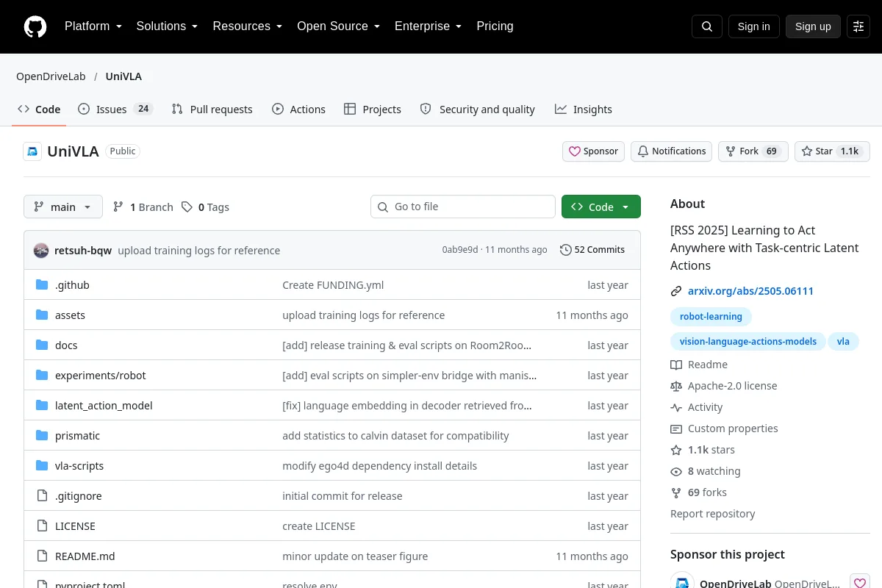
Task: Open the Insights tab
Action: (584, 110)
